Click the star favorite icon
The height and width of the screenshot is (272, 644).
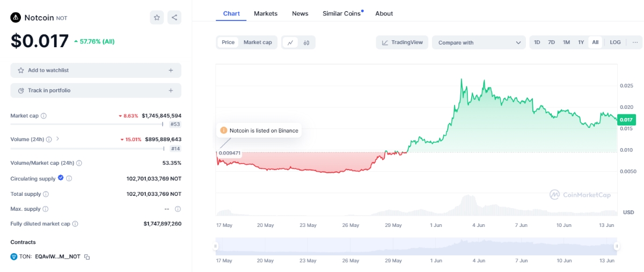pos(157,18)
